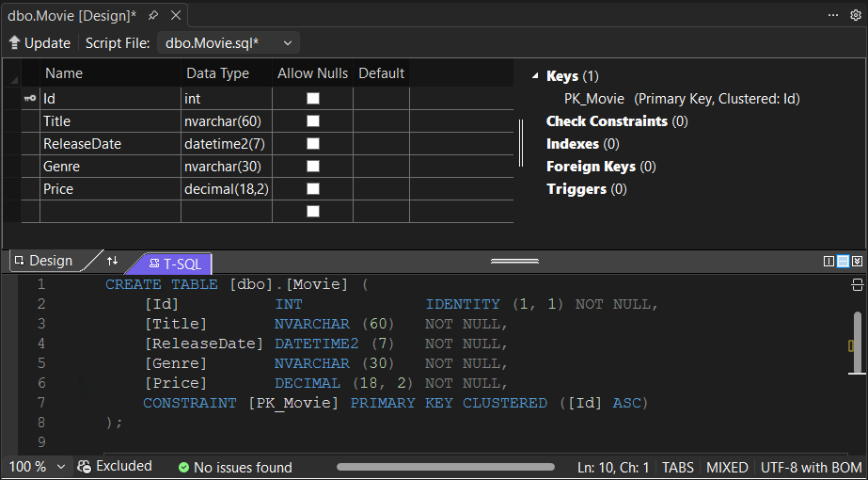Click IDENTITY keyword on line 2
The width and height of the screenshot is (868, 480).
point(463,304)
